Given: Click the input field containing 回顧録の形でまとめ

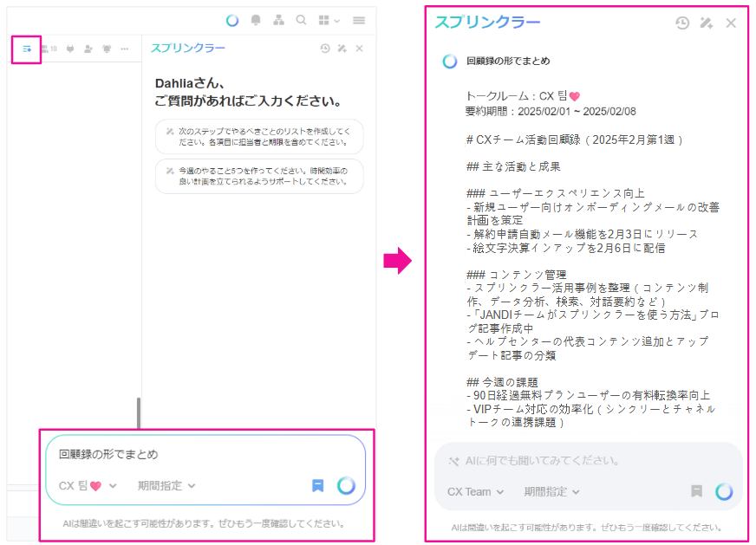Looking at the screenshot, I should (205, 454).
